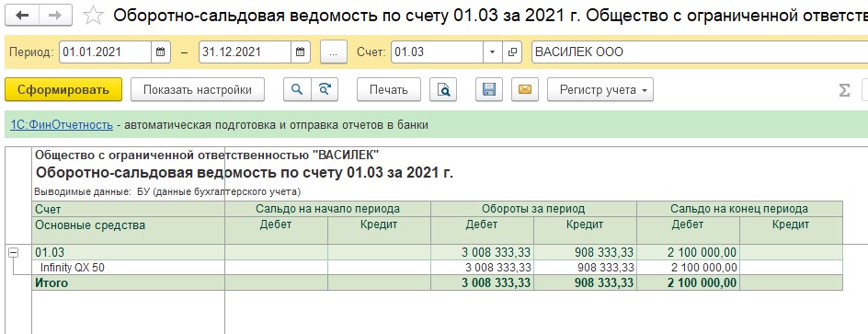Select the 01.03 account row cell
The image size is (868, 334).
tap(129, 253)
